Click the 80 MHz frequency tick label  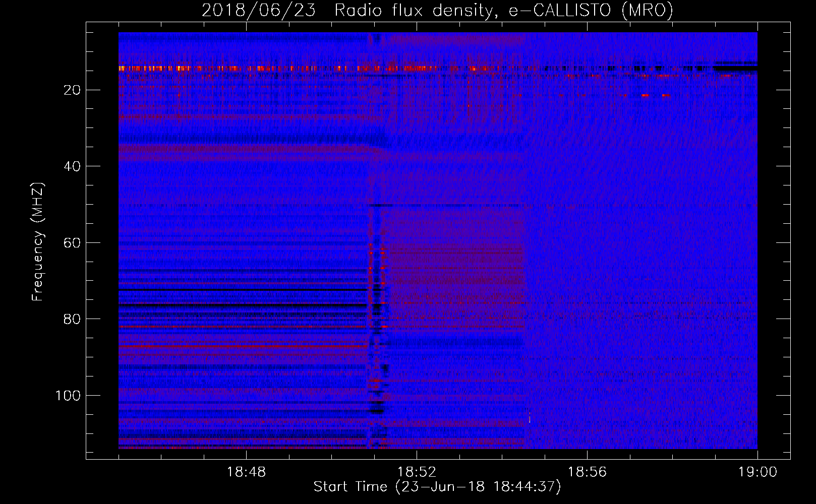pyautogui.click(x=73, y=319)
